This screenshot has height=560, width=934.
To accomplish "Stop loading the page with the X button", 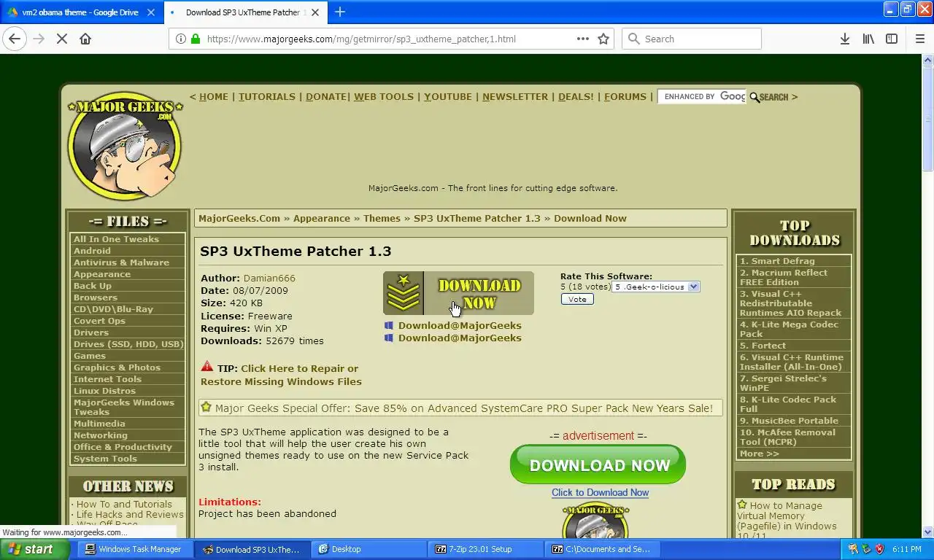I will [x=62, y=39].
